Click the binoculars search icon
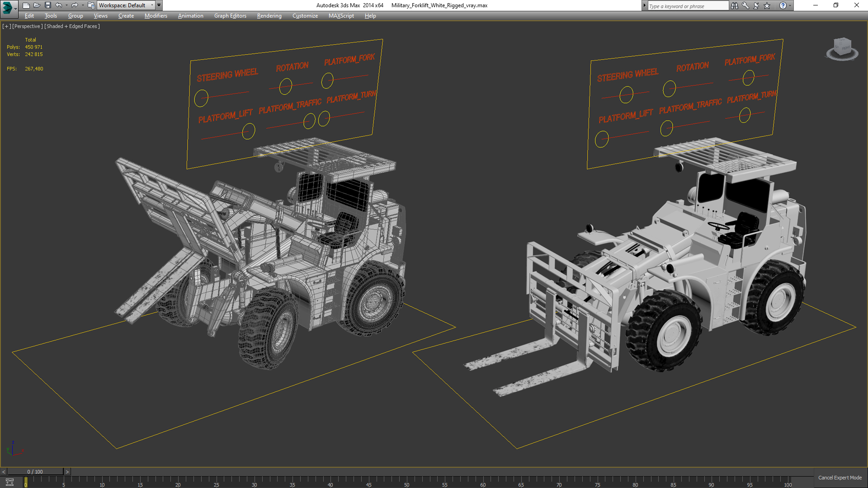Image resolution: width=868 pixels, height=488 pixels. pos(735,5)
